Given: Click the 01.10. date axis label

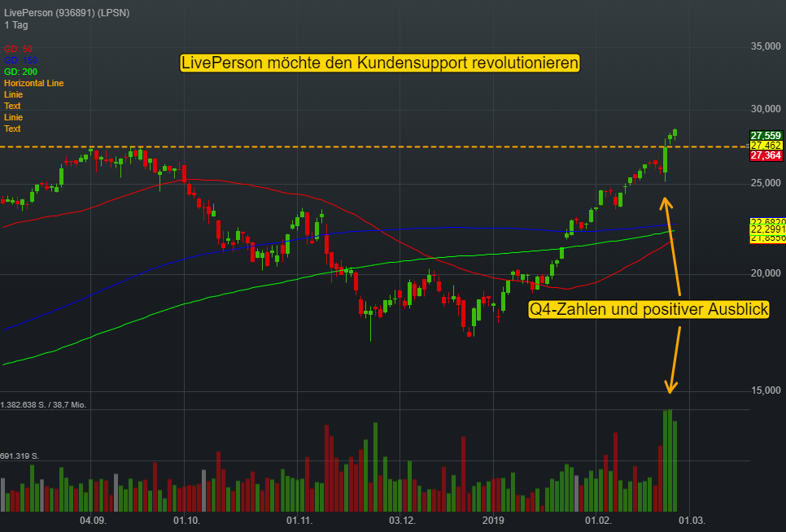Looking at the screenshot, I should click(x=187, y=521).
